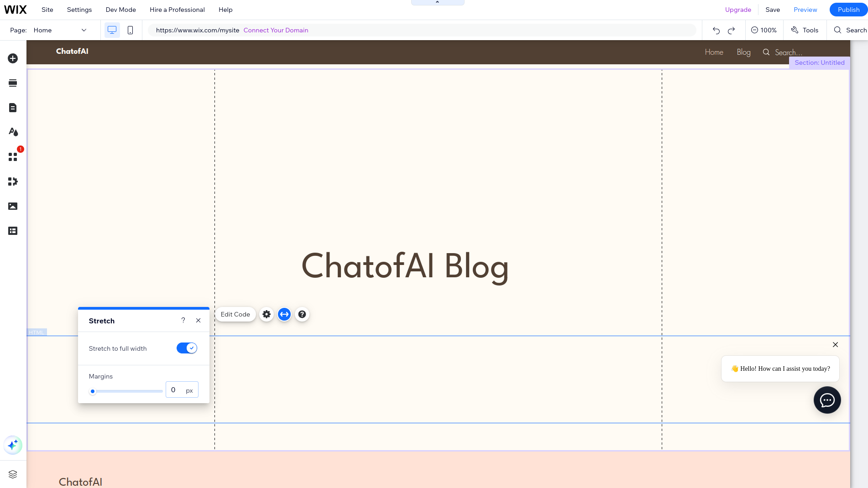868x488 pixels.
Task: Open the Layers icon at bottom left
Action: coord(13,474)
